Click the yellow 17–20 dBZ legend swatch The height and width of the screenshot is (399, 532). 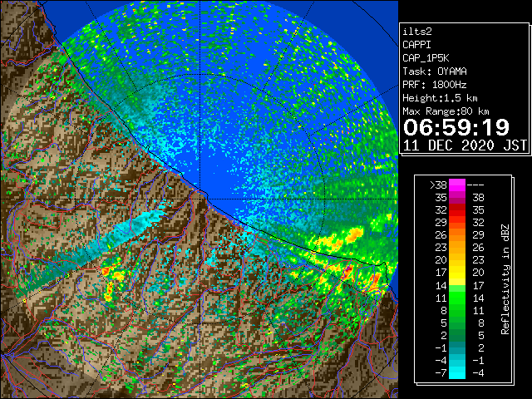(457, 273)
